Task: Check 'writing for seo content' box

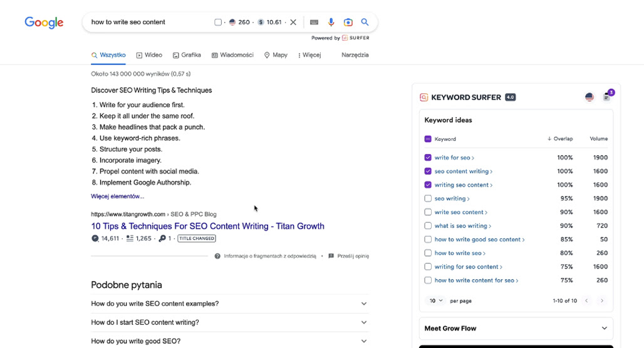Action: (x=428, y=267)
